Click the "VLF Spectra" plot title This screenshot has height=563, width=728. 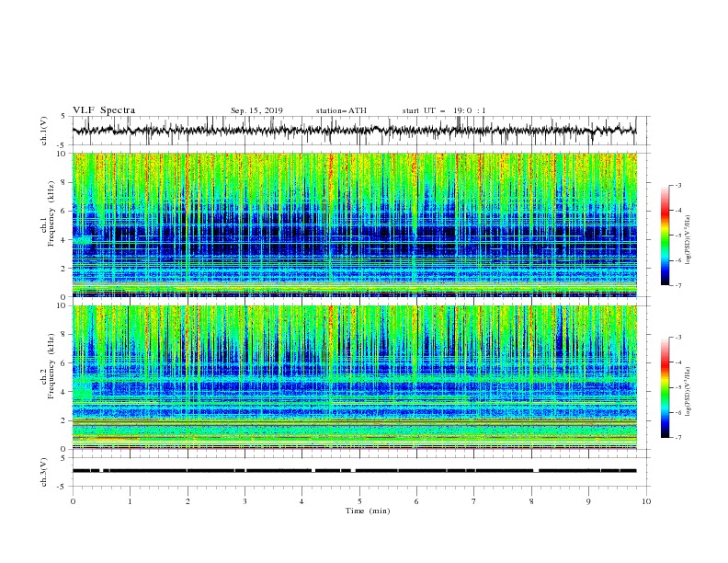(x=104, y=110)
